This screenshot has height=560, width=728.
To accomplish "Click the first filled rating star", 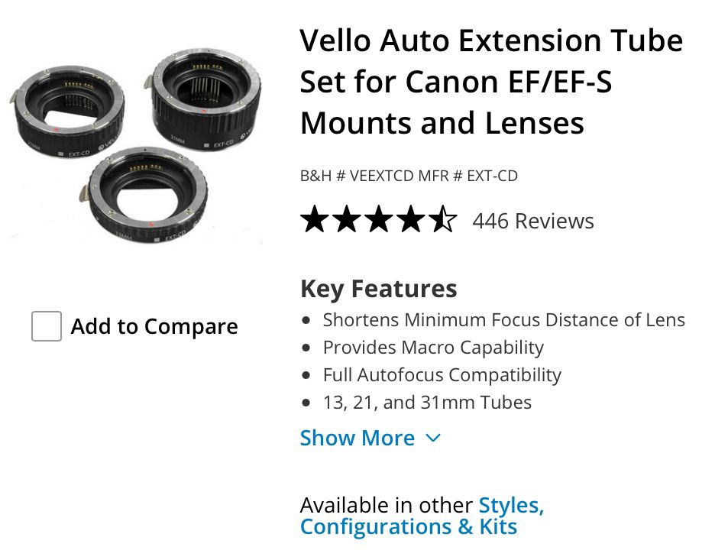I will [x=313, y=221].
